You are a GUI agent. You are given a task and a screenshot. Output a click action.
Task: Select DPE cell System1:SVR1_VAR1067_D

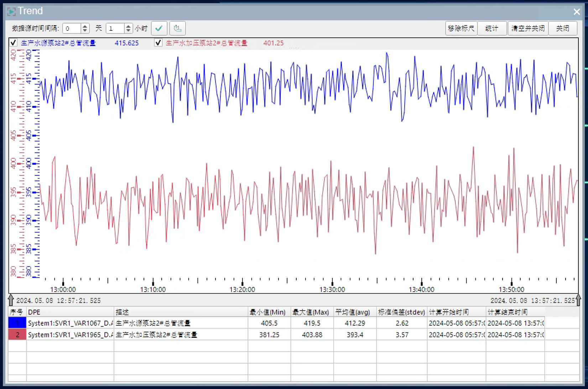[70, 323]
